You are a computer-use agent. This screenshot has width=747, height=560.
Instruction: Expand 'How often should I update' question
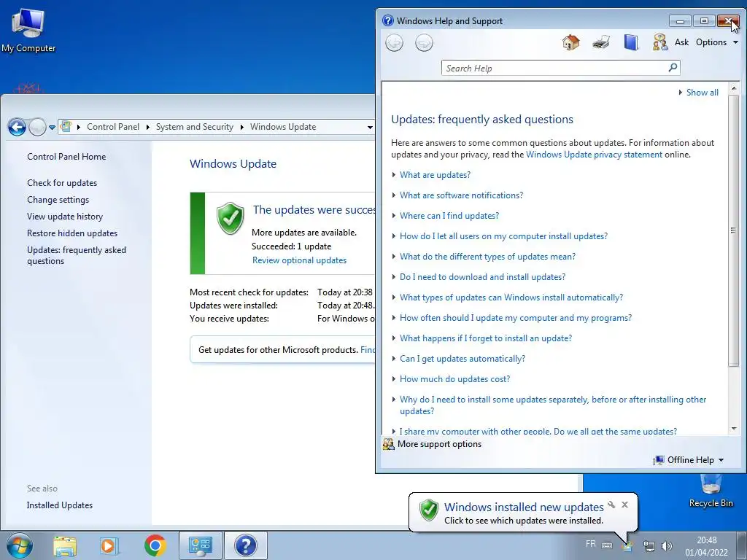[x=516, y=318]
